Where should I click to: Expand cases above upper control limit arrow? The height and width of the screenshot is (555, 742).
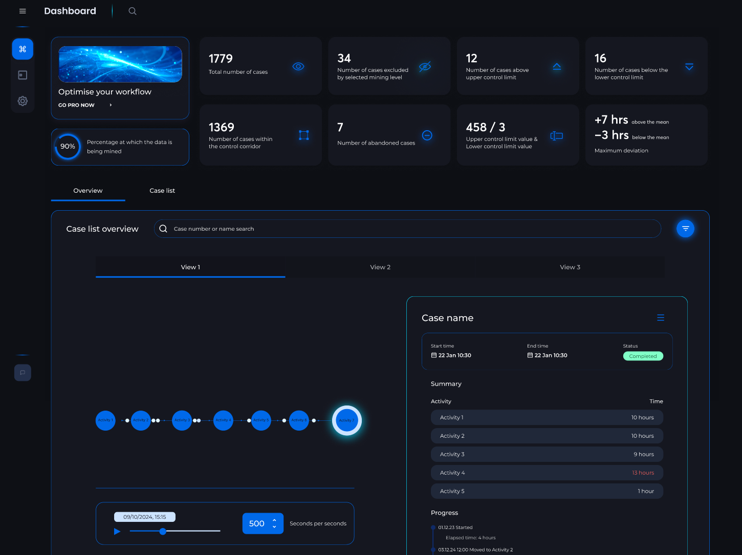pos(557,67)
